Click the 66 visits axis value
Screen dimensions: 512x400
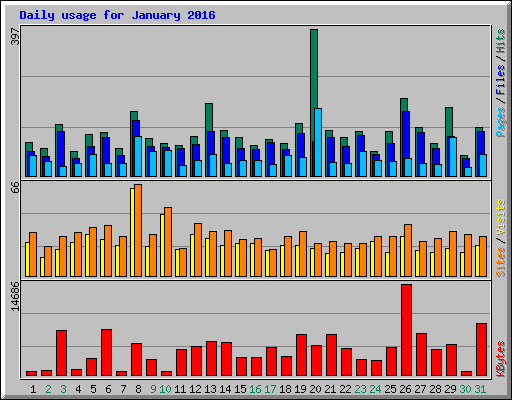coord(15,187)
